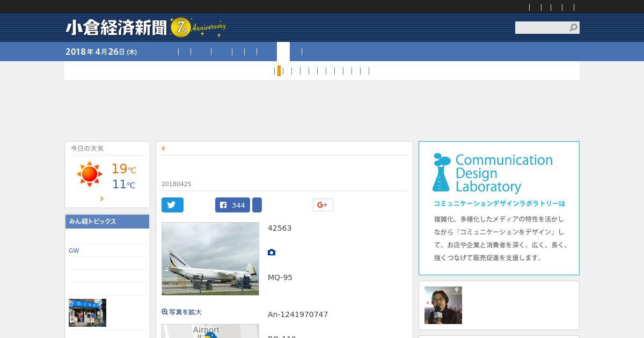Image resolution: width=644 pixels, height=338 pixels.
Task: Go back using the orange left chevron
Action: tap(163, 149)
